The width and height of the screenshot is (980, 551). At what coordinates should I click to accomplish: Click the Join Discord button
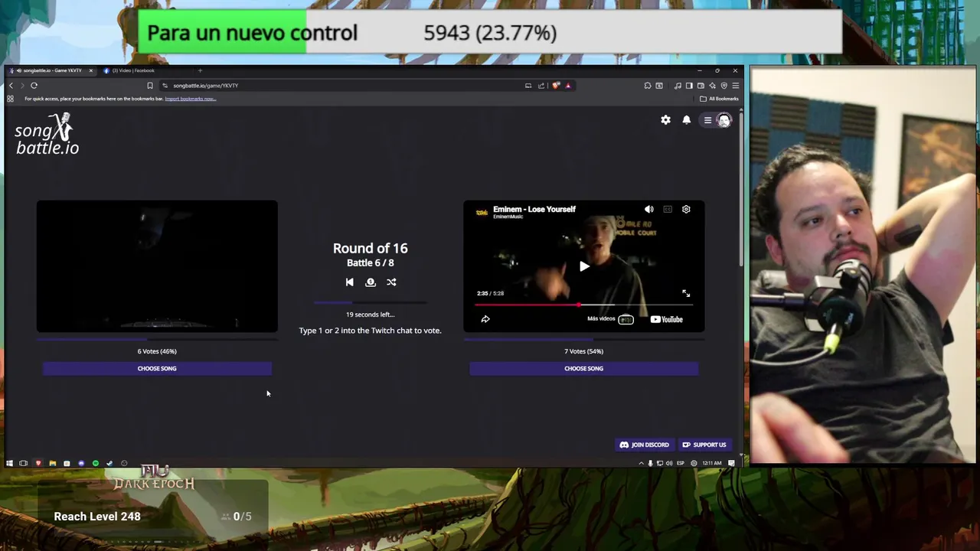point(645,445)
